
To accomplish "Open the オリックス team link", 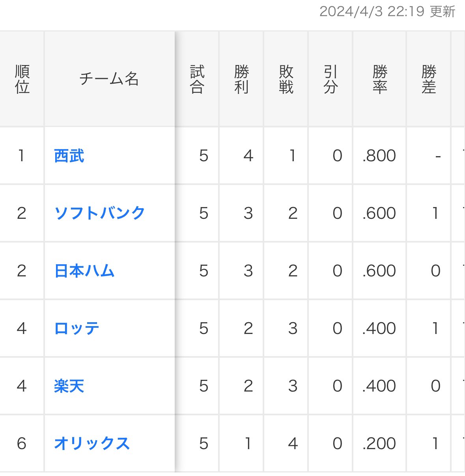I will click(x=92, y=444).
